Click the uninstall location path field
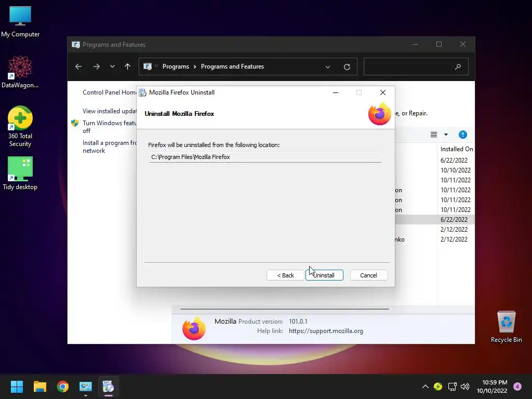Screen dimensions: 532x399 [264, 157]
